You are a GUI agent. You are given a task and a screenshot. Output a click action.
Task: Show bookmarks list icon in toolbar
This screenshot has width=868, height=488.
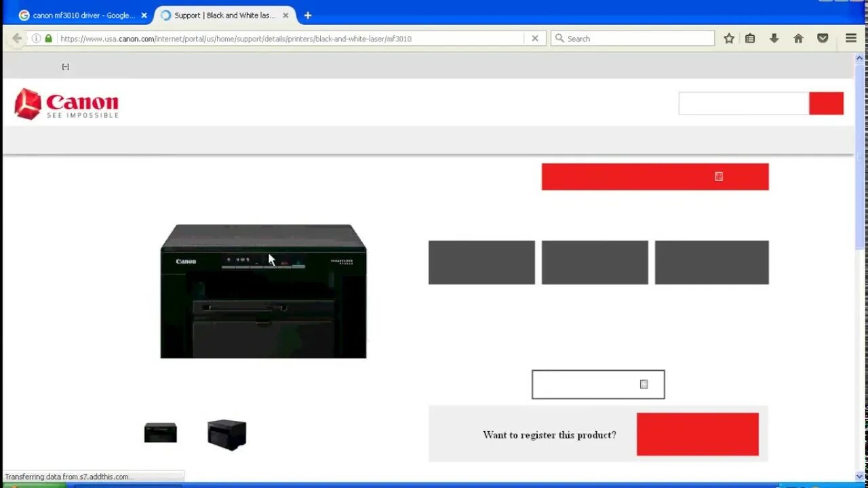click(x=750, y=39)
